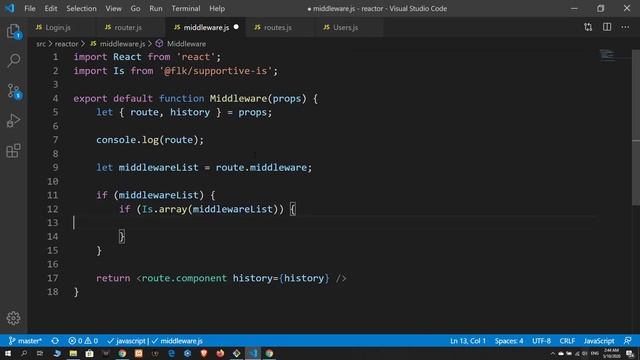640x360 pixels.
Task: Click src in the breadcrumb
Action: point(41,44)
